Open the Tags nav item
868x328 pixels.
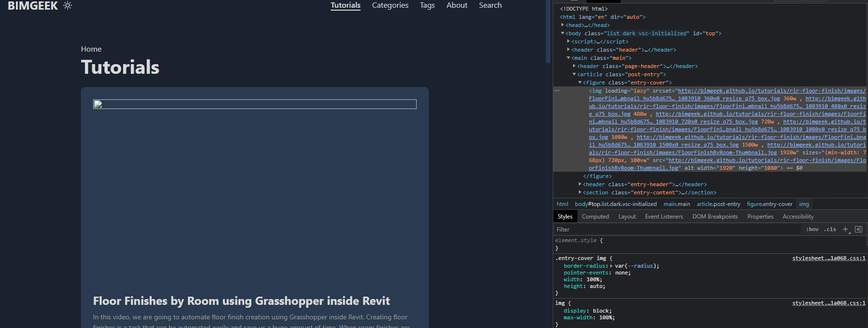pos(427,5)
